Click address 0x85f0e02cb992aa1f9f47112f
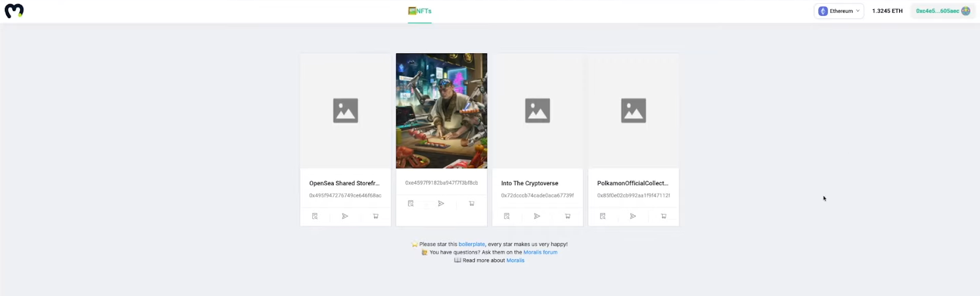 (x=633, y=195)
